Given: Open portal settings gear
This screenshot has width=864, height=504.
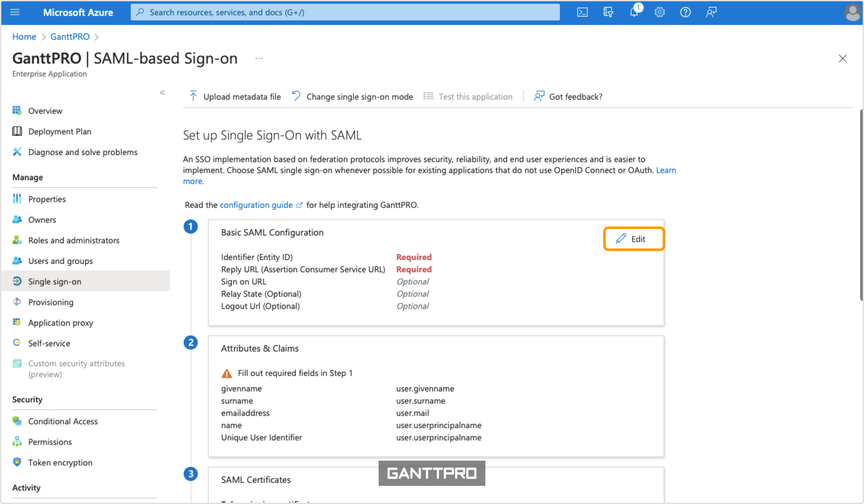Looking at the screenshot, I should coord(659,12).
